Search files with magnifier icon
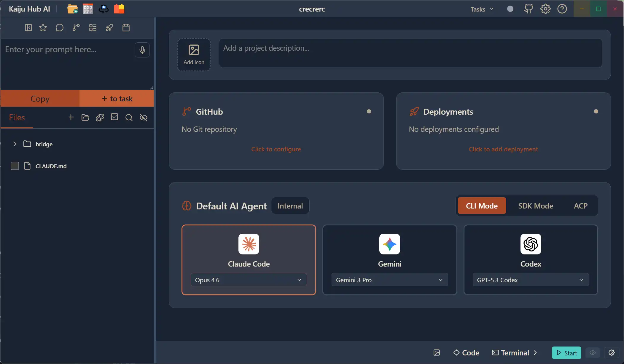The height and width of the screenshot is (364, 624). 129,117
